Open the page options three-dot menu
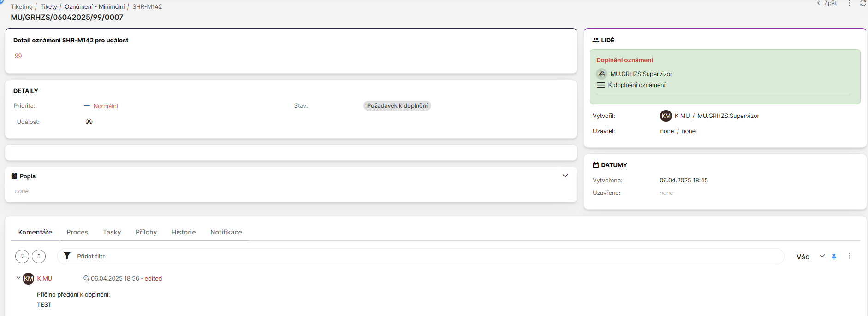The image size is (868, 316). pyautogui.click(x=850, y=3)
